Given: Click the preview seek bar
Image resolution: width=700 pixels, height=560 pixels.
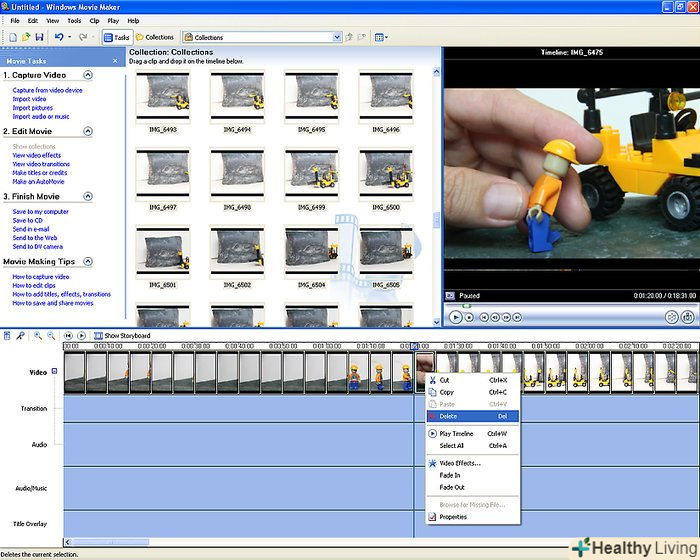Looking at the screenshot, I should tap(570, 305).
